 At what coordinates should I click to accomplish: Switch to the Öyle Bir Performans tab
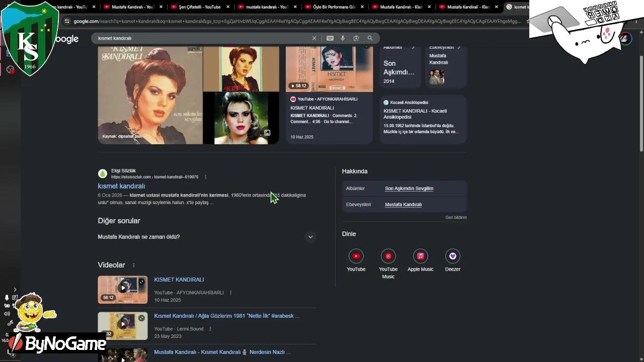(x=335, y=7)
